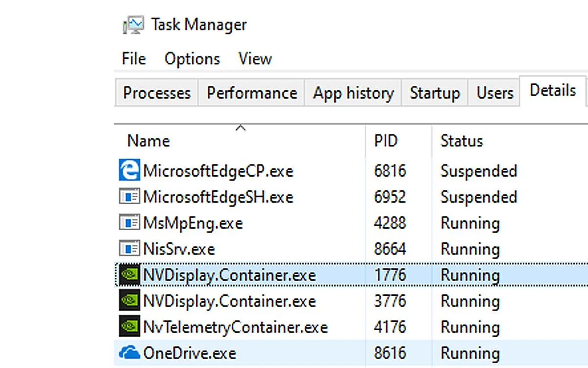Screen dimensions: 588x368
Task: Switch to the Processes tab
Action: (156, 93)
